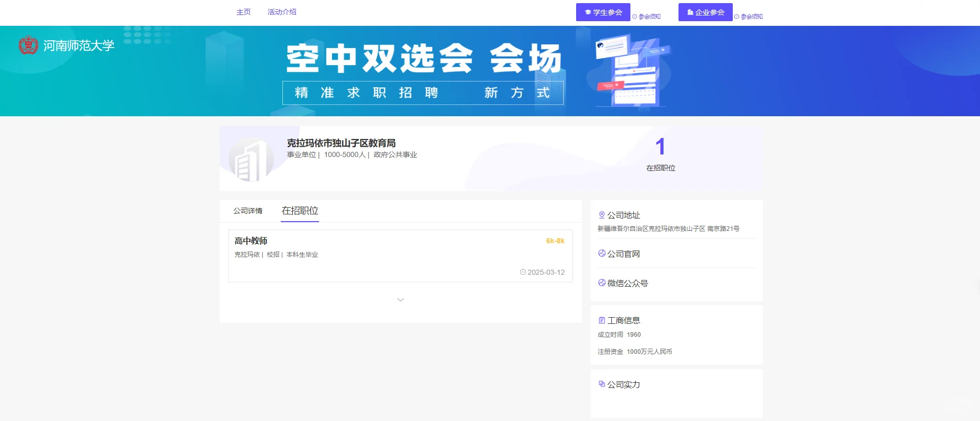Image resolution: width=980 pixels, height=421 pixels.
Task: Click the location pin icon at 公司地址
Action: (x=601, y=215)
